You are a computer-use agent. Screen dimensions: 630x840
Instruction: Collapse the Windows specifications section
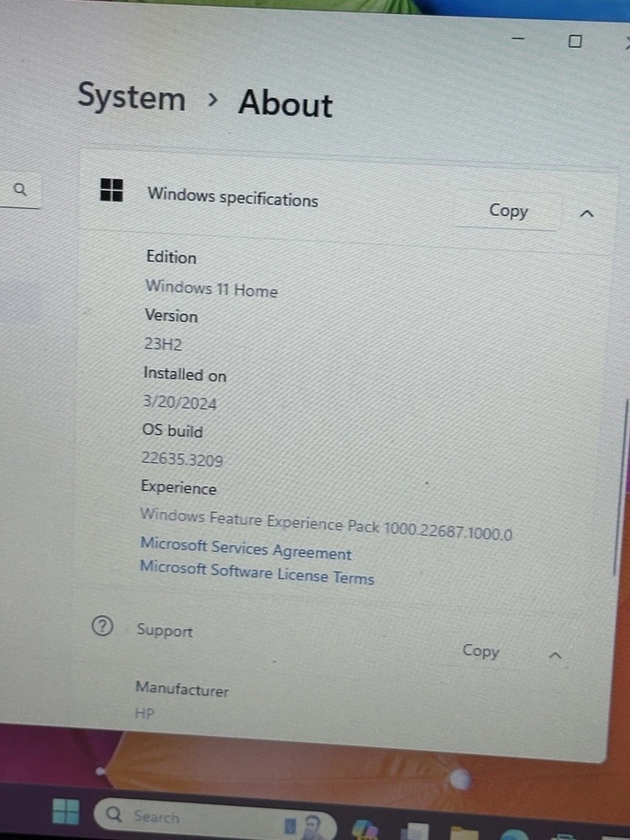(x=586, y=213)
